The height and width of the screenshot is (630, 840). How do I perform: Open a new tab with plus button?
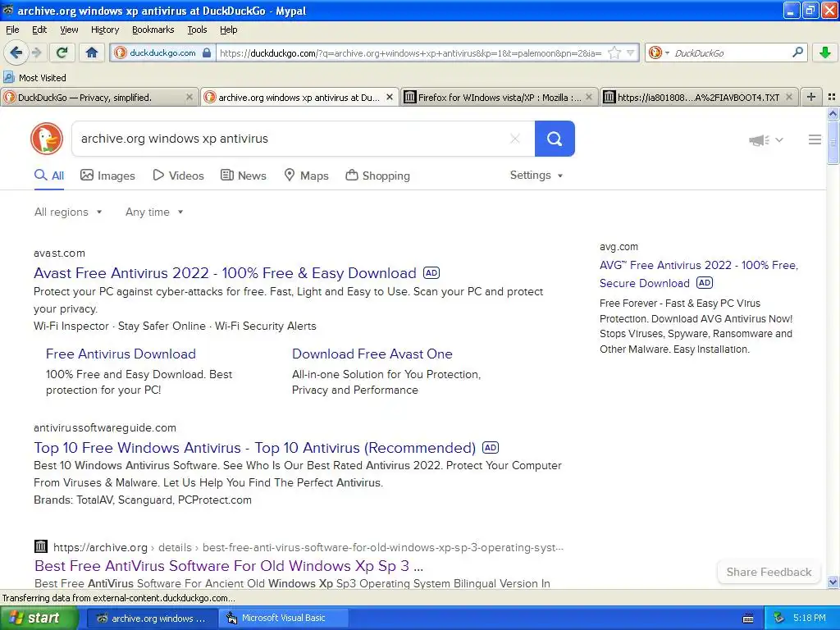811,97
